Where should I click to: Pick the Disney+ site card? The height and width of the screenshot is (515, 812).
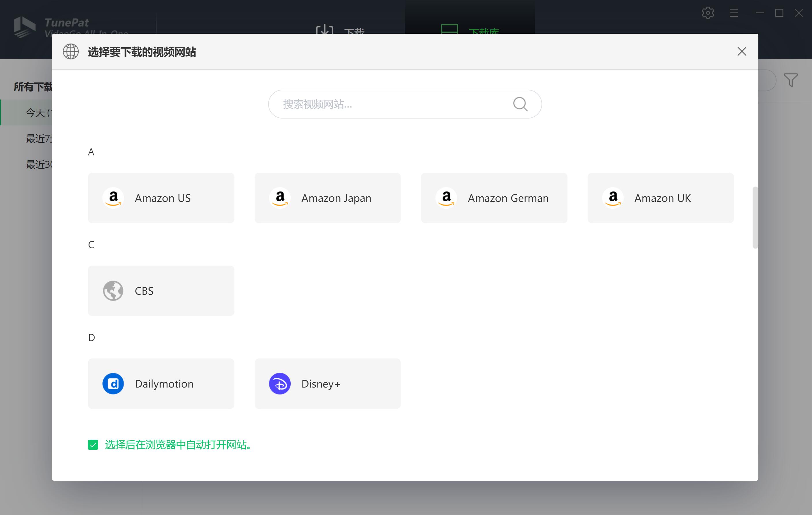(x=328, y=384)
